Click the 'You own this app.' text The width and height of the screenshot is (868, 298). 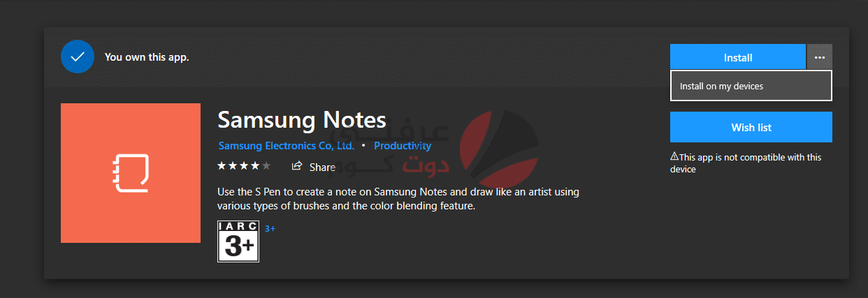pos(147,57)
